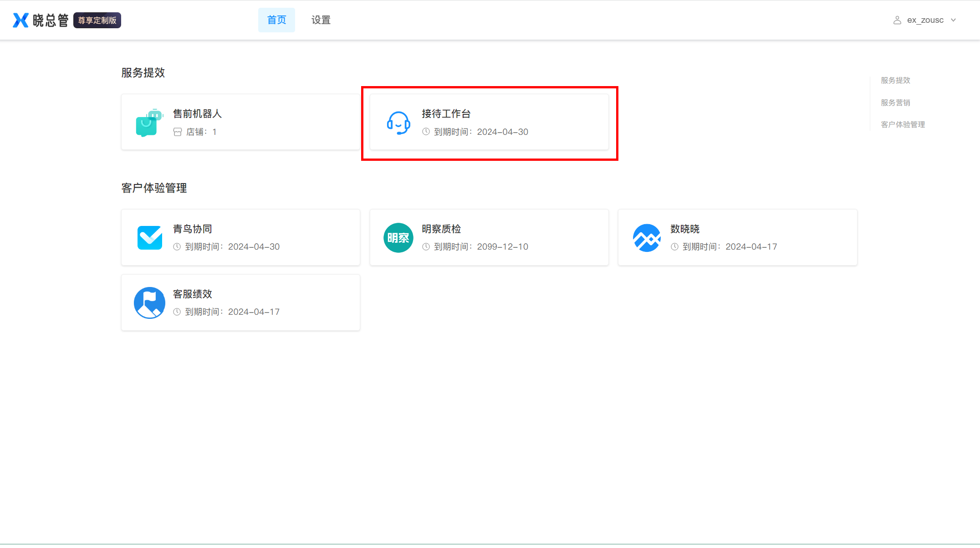The width and height of the screenshot is (980, 548).
Task: Click the 数晓晓 blue zigzag icon
Action: 647,237
